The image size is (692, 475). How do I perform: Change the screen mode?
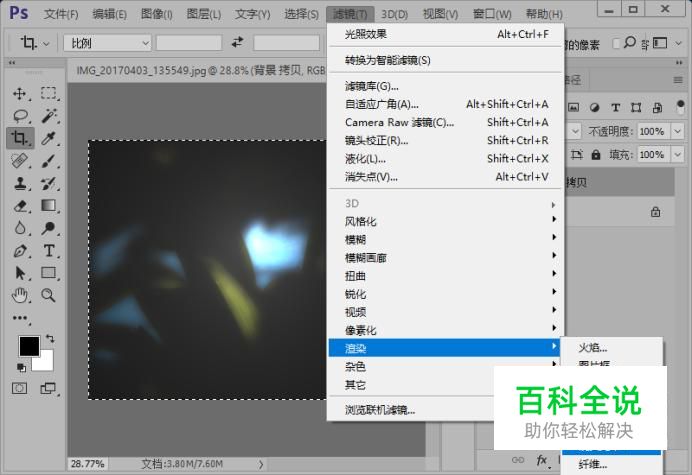coord(48,388)
